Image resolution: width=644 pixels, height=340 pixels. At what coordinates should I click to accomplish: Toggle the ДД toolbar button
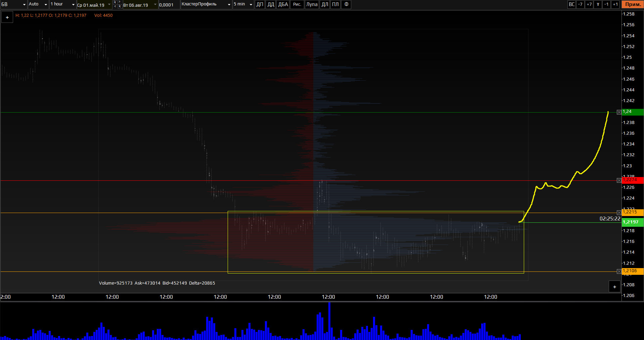click(x=271, y=4)
